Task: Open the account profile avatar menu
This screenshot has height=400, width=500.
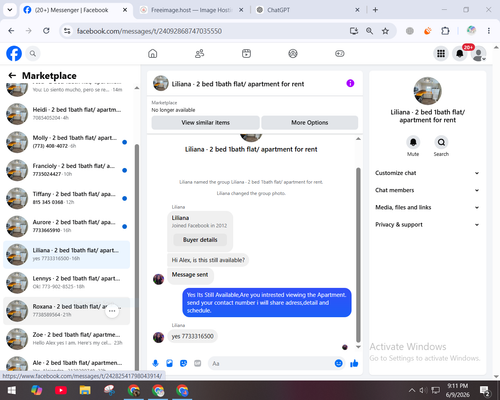Action: click(478, 54)
